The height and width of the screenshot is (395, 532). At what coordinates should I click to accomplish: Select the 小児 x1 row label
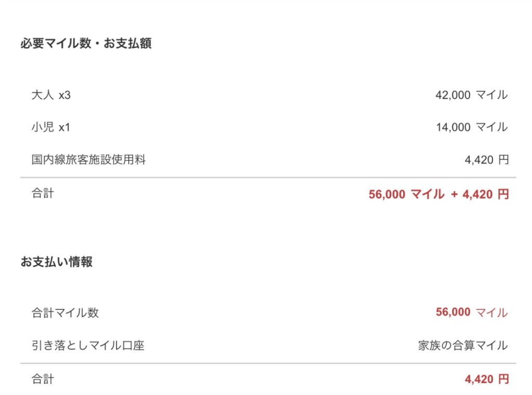50,127
